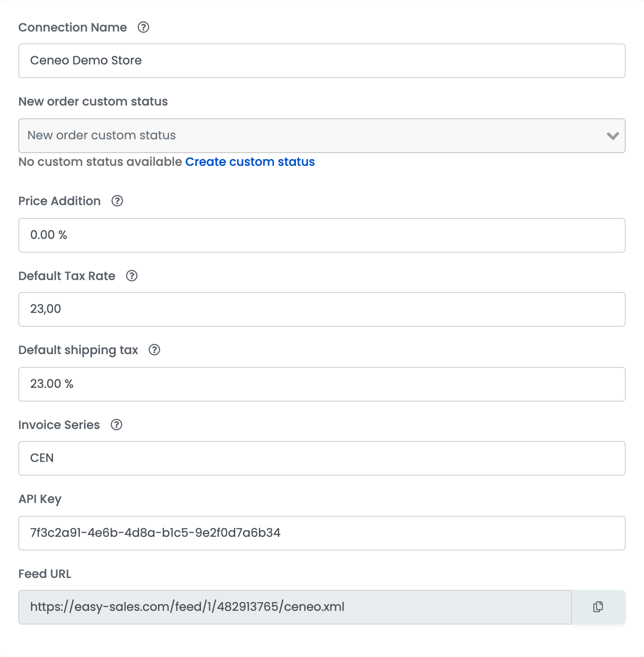Edit the Invoice Series field CEN
Screen dimensions: 644x657
(x=322, y=458)
